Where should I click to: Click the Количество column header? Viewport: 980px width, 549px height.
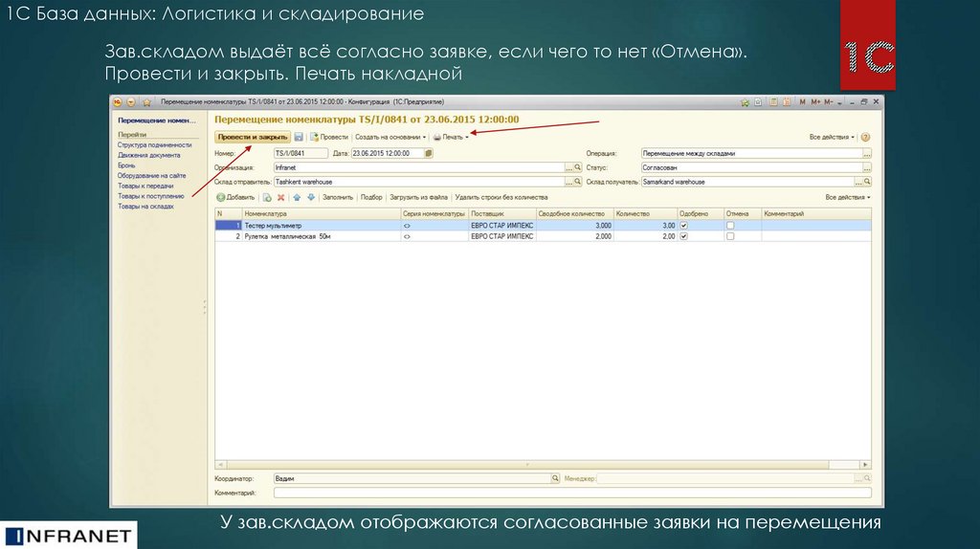click(645, 213)
